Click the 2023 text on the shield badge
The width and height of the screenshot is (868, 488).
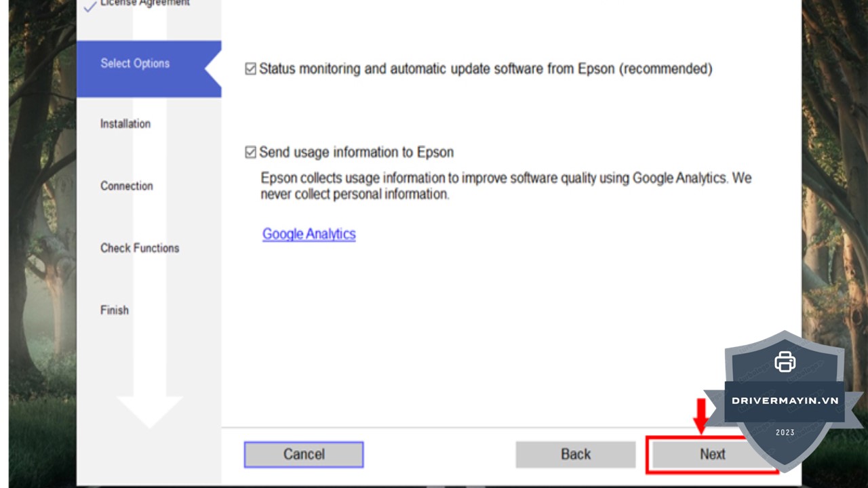[785, 432]
